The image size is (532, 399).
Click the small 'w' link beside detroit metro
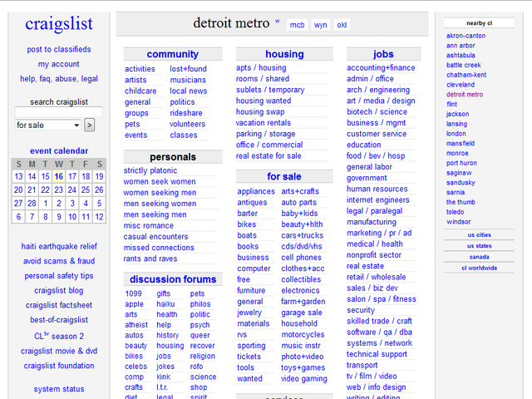click(x=277, y=21)
